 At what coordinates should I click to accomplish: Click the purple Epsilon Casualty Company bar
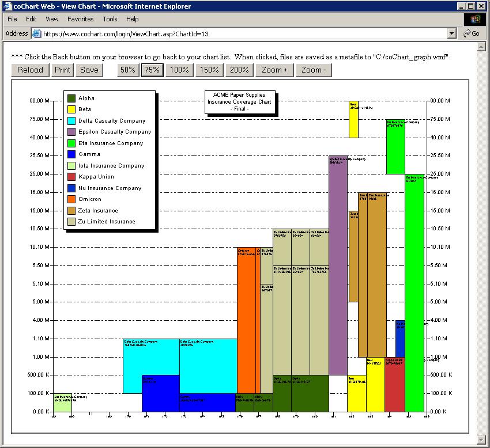(338, 265)
